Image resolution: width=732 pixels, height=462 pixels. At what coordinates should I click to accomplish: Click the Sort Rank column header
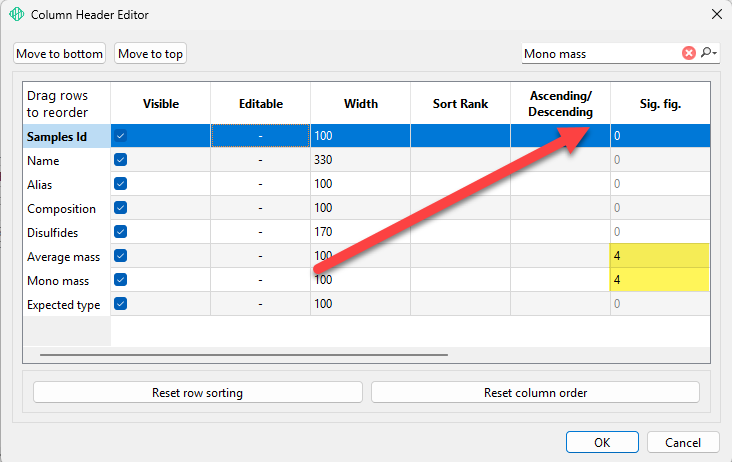pos(460,103)
